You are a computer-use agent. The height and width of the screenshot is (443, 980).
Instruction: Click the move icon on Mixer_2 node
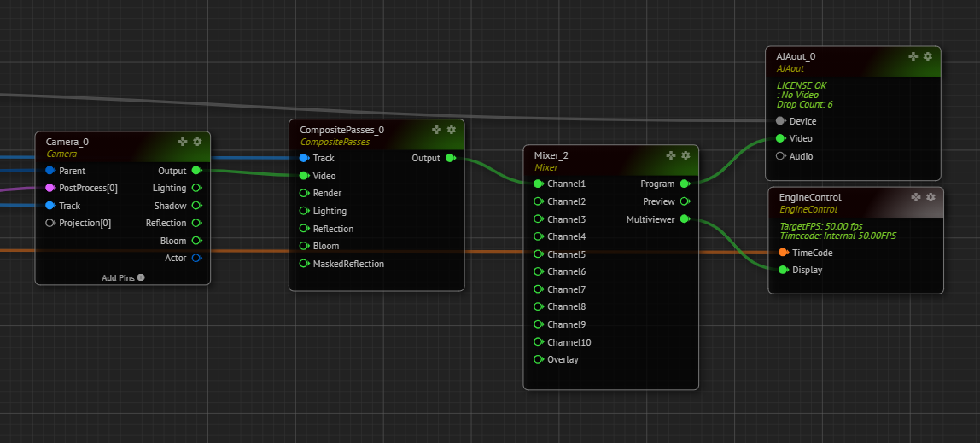671,155
